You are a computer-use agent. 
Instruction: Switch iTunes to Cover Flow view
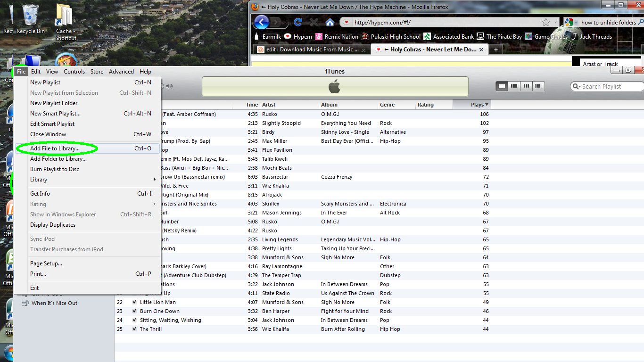coord(538,86)
